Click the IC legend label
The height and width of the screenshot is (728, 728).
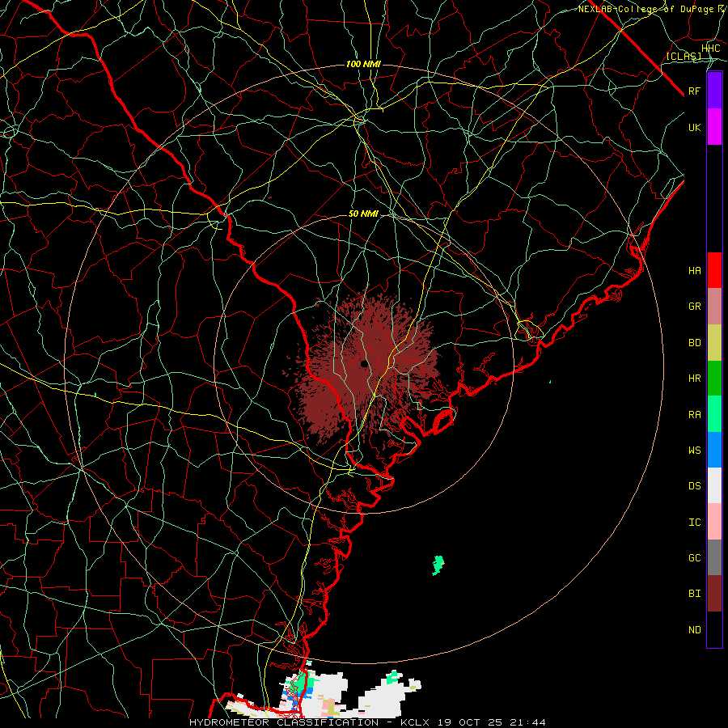(694, 523)
